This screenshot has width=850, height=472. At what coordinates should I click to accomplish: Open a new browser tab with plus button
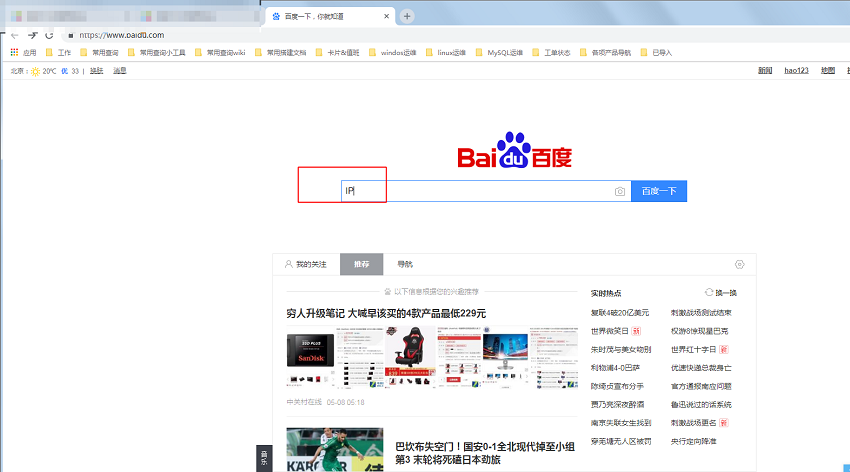point(407,16)
